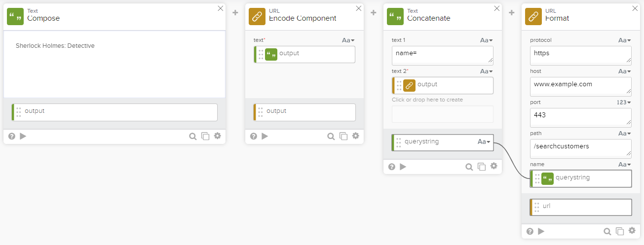Click the host field www.example.com

(581, 85)
